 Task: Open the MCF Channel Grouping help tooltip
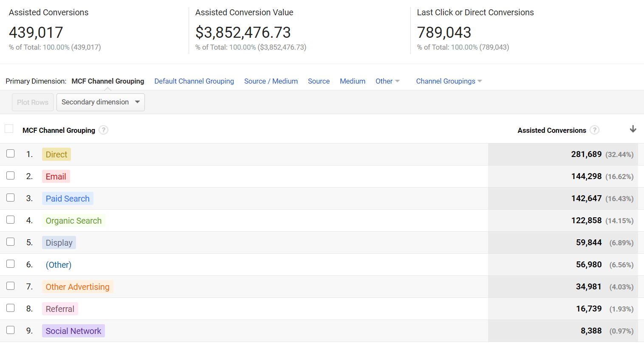103,130
